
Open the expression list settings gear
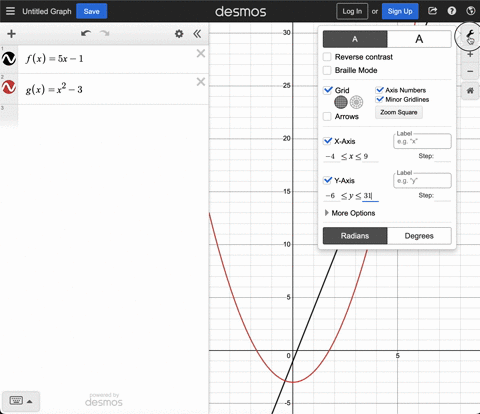179,34
